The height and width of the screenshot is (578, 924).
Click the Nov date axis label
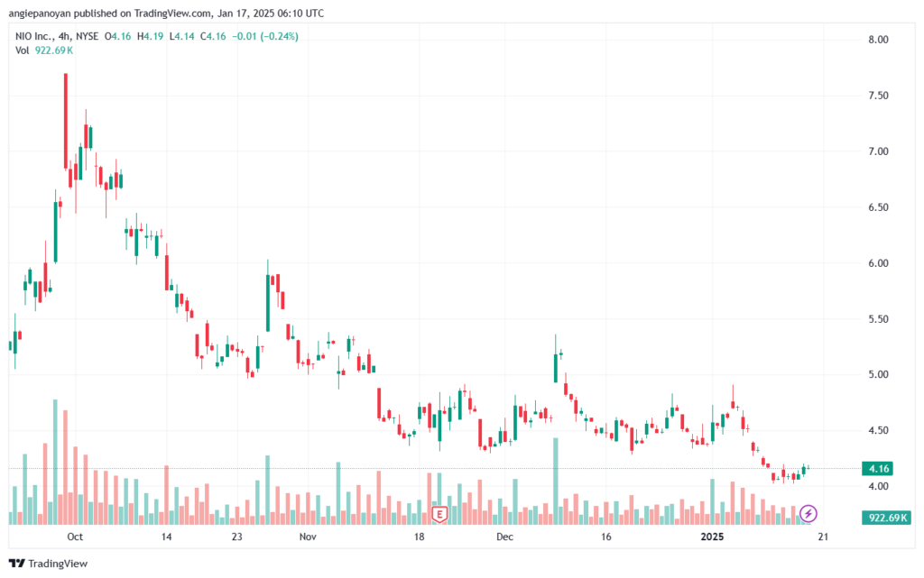[308, 537]
